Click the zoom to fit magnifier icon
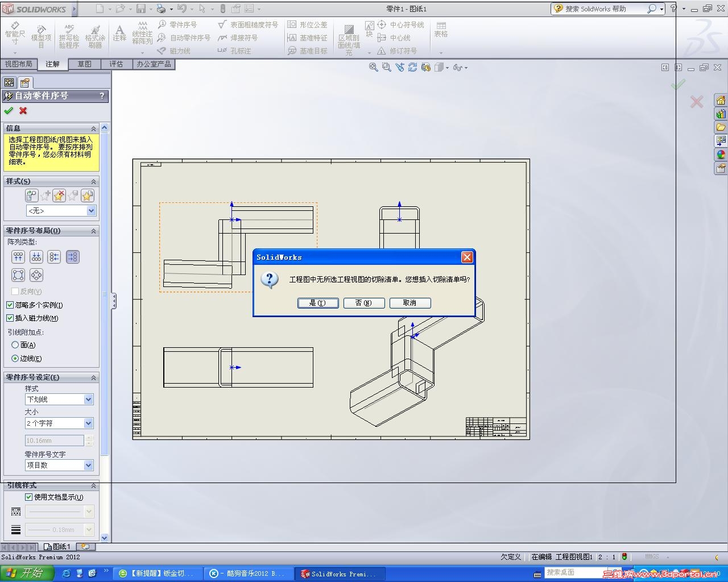The height and width of the screenshot is (582, 728). 374,67
